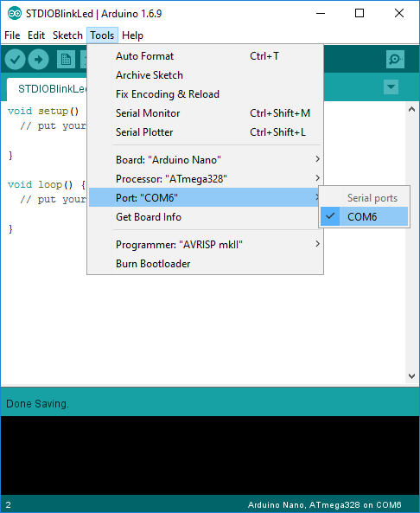Close the Tools menu
The image size is (420, 513).
tap(102, 35)
